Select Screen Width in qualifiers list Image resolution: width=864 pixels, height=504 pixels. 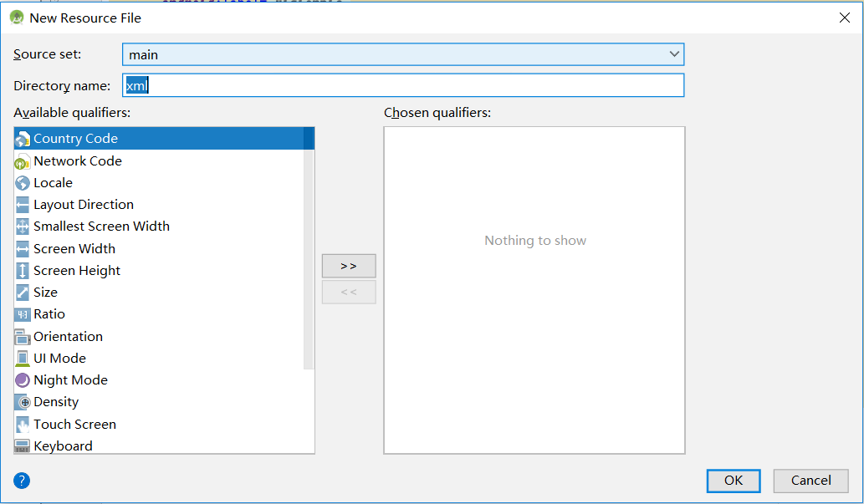coord(74,249)
